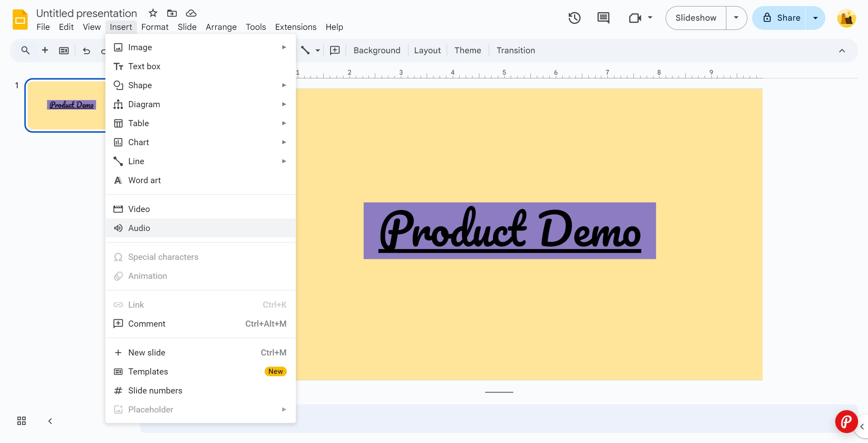Screen dimensions: 868x443
Task: Click the search menus magnifier icon
Action: pos(25,51)
